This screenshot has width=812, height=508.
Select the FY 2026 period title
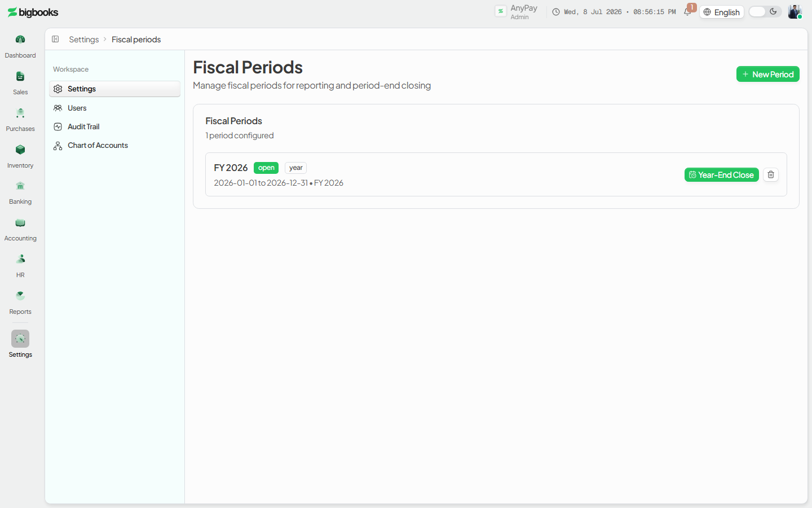[231, 168]
